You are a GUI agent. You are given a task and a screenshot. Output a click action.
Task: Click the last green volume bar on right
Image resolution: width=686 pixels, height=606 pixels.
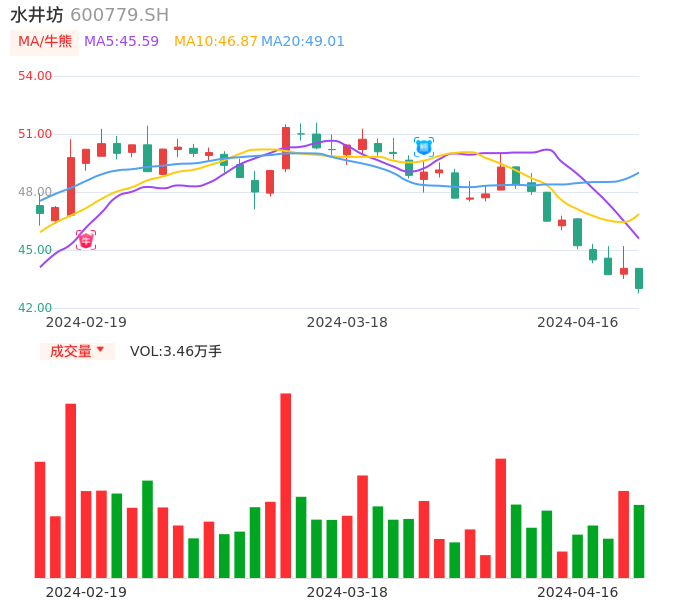(639, 542)
